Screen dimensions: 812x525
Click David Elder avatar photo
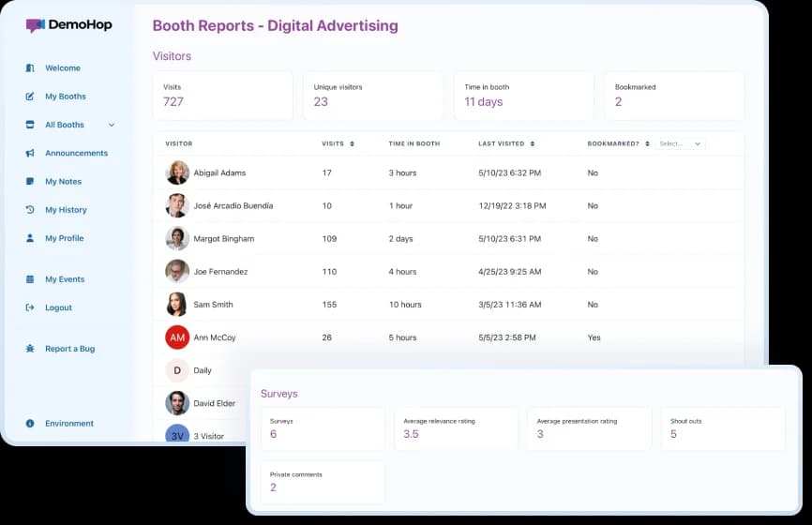click(x=177, y=403)
